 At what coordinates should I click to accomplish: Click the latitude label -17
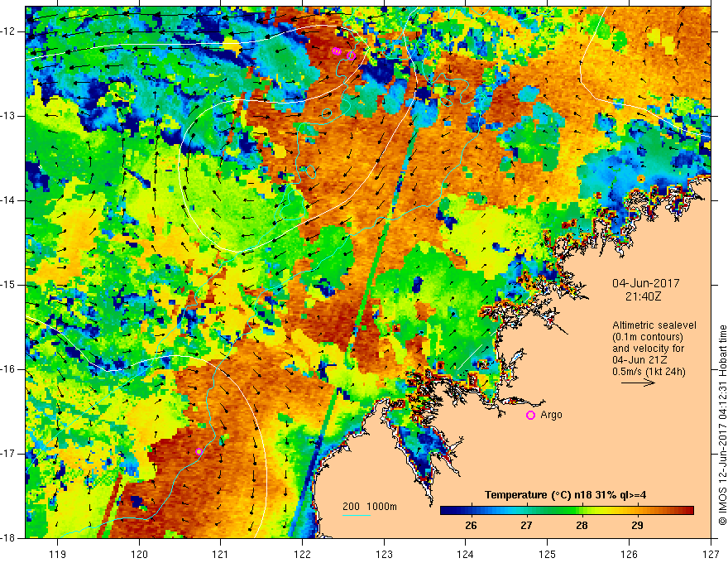pyautogui.click(x=9, y=454)
